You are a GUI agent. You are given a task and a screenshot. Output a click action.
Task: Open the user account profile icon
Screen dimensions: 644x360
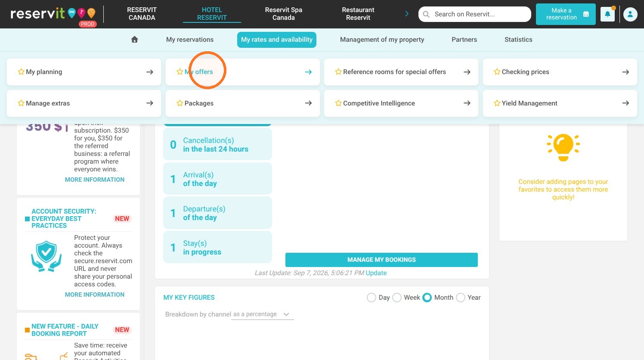click(x=630, y=14)
